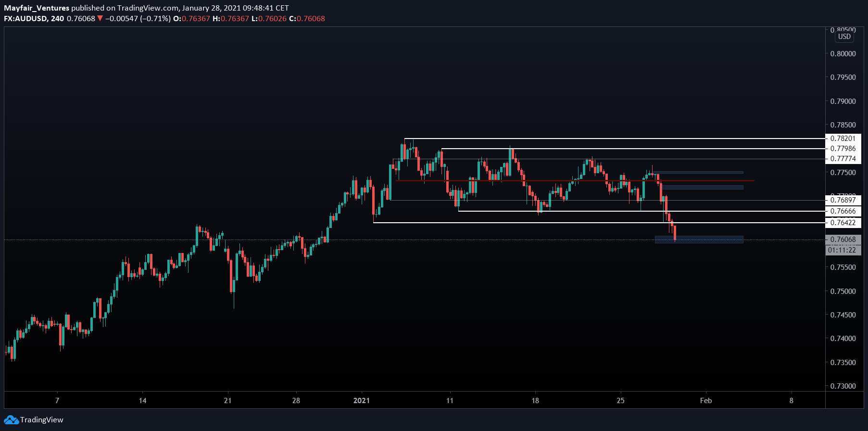Click the 0.77986 price label
The width and height of the screenshot is (868, 431).
(843, 149)
